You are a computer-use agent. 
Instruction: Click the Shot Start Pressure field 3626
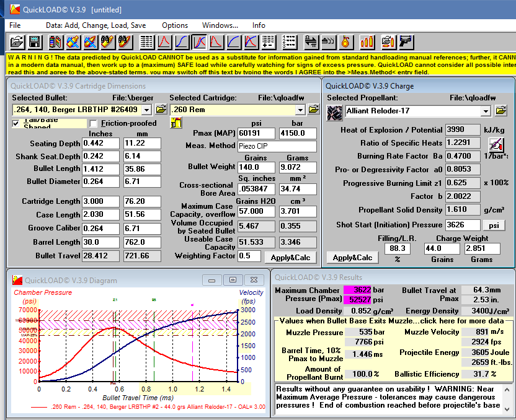click(463, 225)
